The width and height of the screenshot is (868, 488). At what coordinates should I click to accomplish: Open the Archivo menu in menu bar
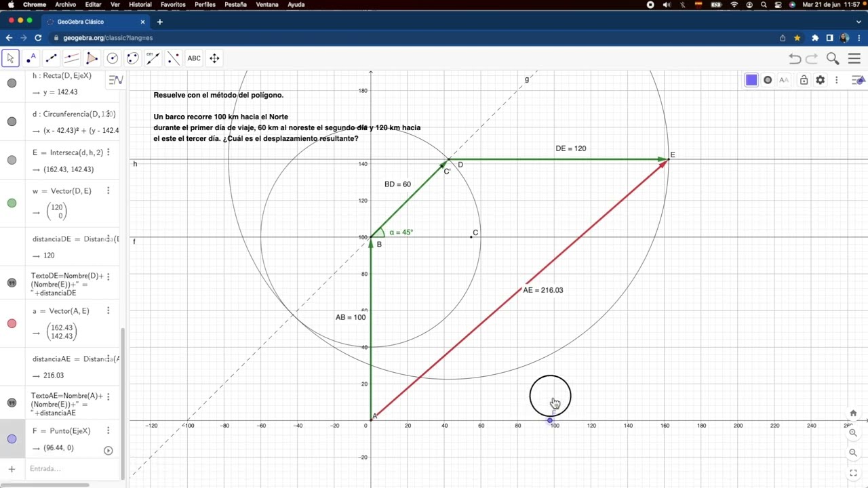click(66, 5)
